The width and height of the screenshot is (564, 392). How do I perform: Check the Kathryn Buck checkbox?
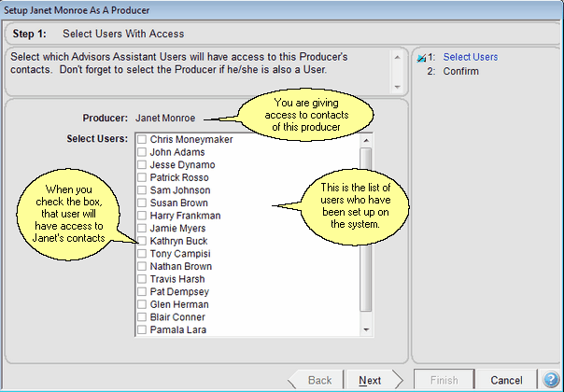(x=142, y=241)
